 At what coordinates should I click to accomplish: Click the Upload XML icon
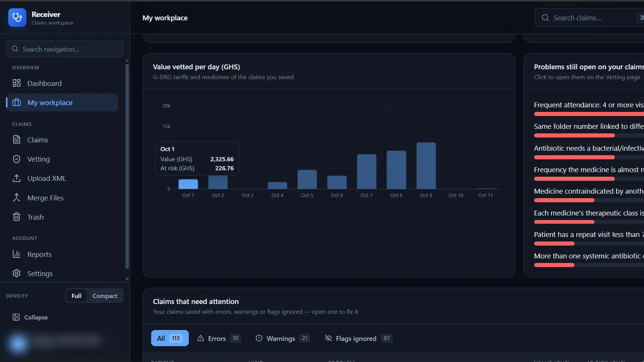point(17,178)
